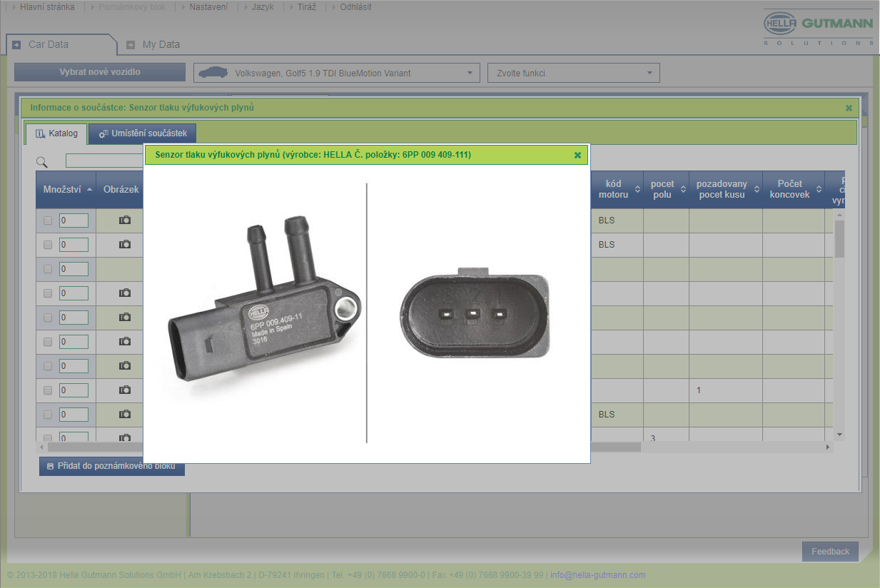Tick the checkbox in the seventh table row
Viewport: 880px width, 588px height.
48,367
